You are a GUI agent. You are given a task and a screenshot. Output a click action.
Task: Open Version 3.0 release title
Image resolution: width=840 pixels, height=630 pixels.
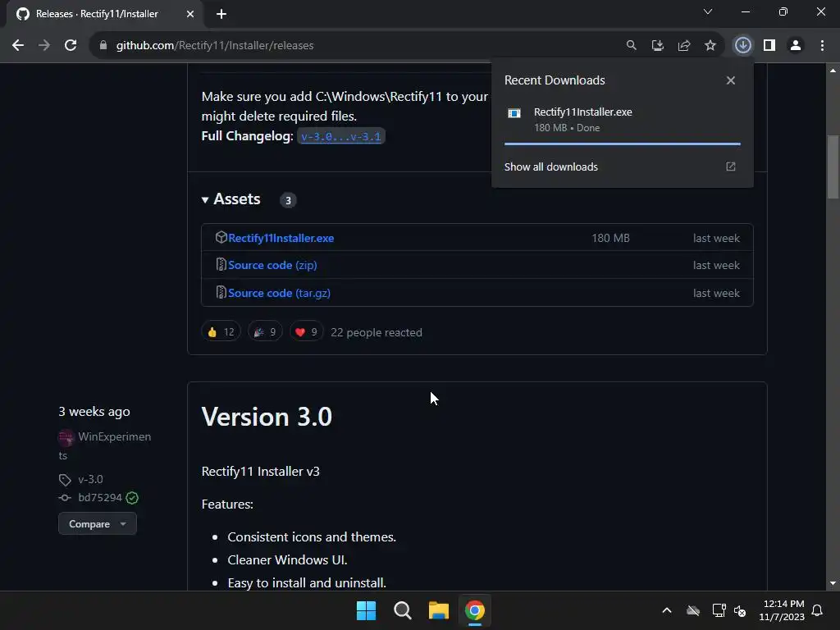[x=267, y=417]
